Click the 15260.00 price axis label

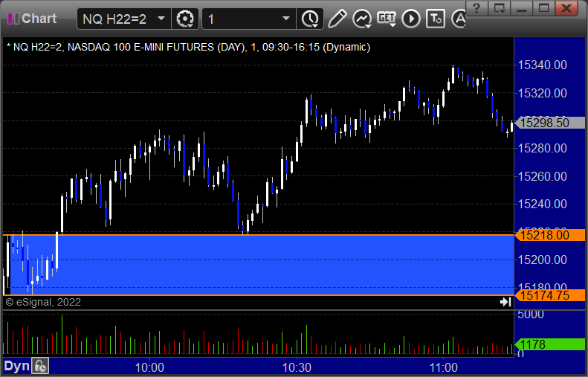click(542, 176)
